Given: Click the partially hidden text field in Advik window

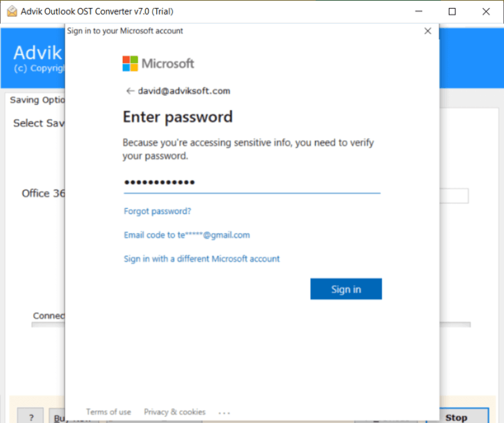Looking at the screenshot, I should [x=453, y=196].
